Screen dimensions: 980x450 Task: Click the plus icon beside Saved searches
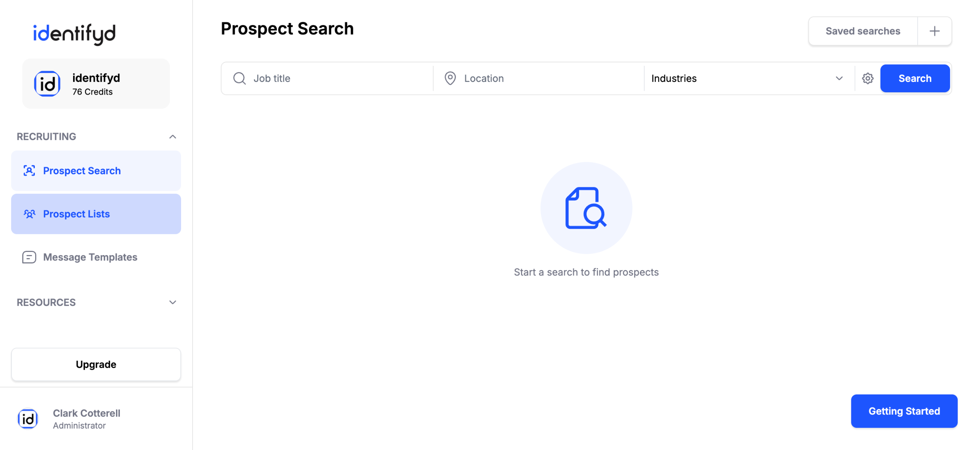point(934,31)
